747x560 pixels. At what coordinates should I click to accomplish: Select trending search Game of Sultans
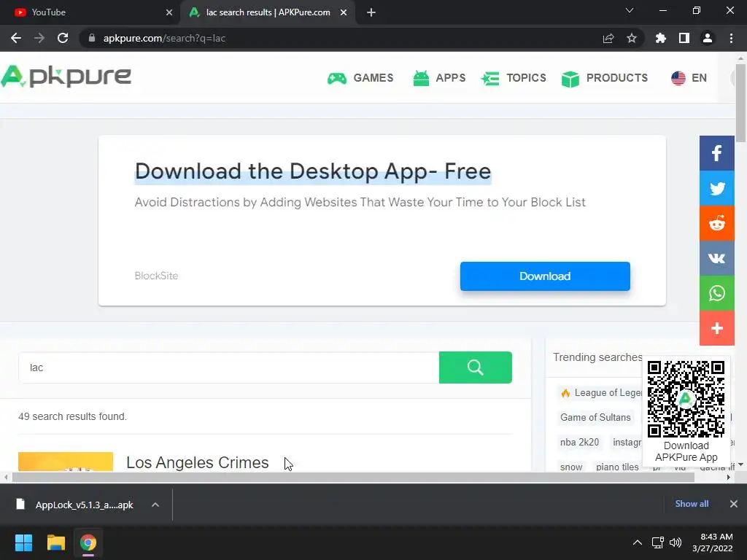(595, 418)
